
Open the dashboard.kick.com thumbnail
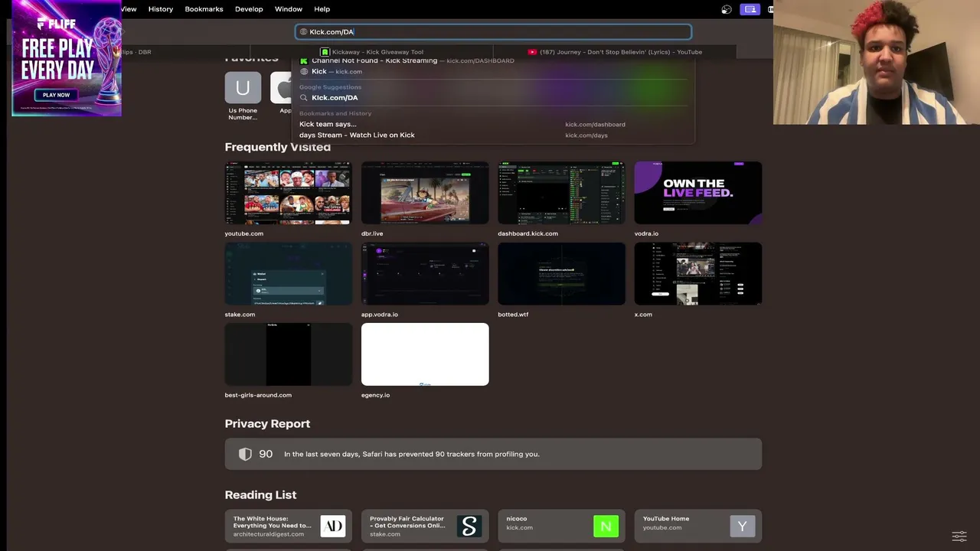[561, 193]
